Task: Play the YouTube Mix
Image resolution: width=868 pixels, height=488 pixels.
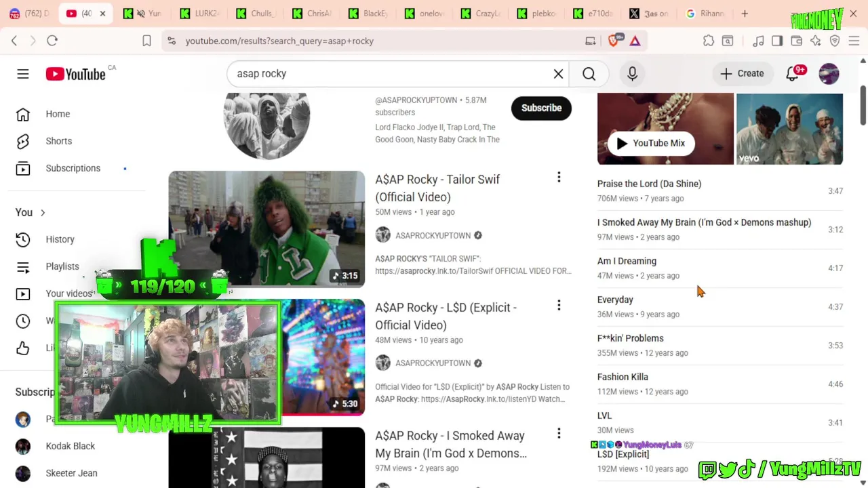Action: [x=651, y=143]
